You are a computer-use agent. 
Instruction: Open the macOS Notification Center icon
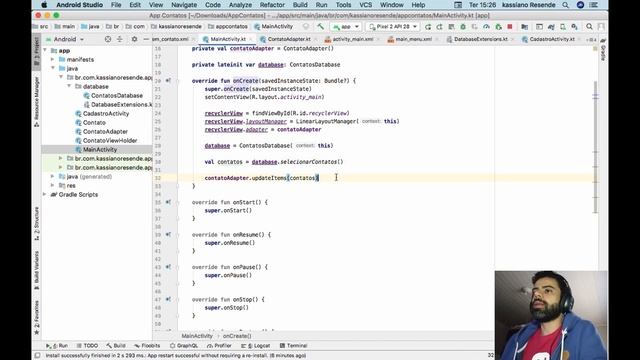(593, 5)
